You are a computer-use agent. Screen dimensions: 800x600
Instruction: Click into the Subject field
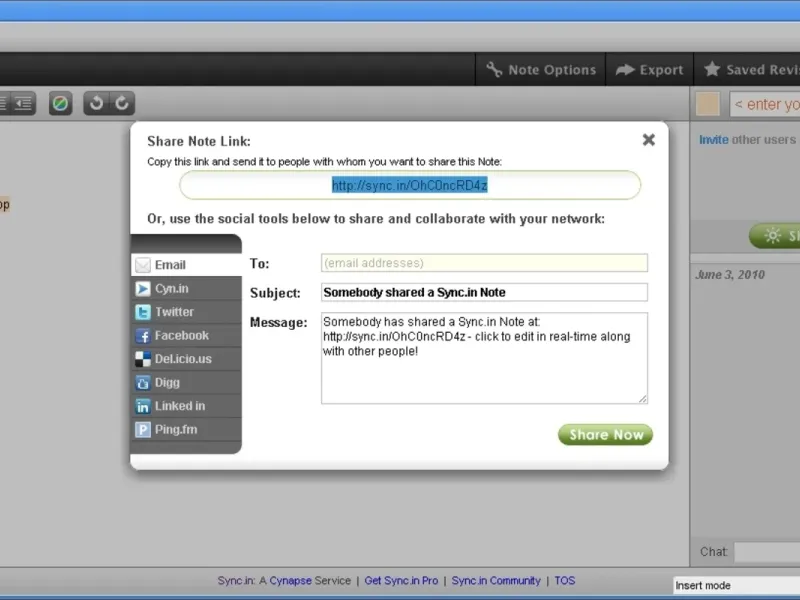coord(484,292)
